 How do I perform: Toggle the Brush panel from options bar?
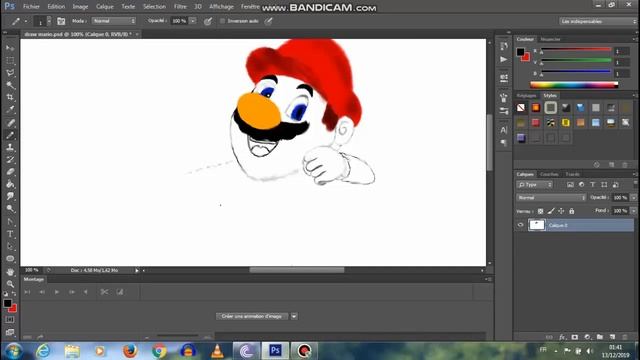click(61, 21)
